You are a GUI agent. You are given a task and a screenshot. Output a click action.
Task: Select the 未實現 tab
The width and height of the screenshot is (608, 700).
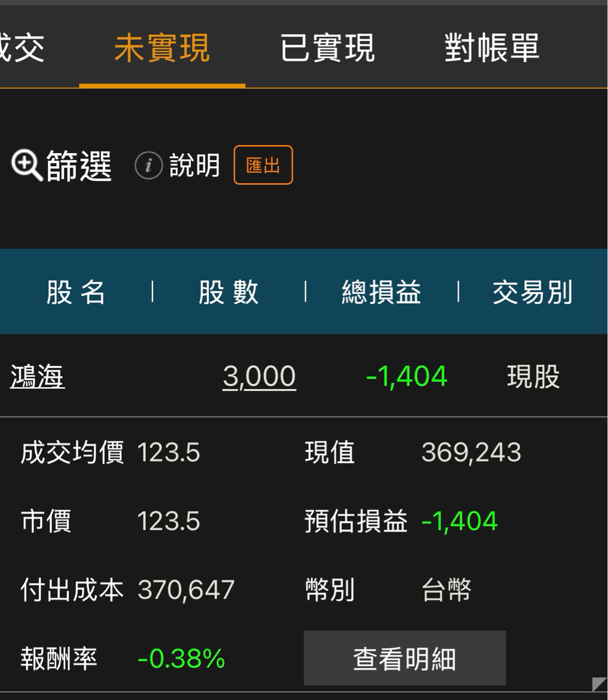162,48
